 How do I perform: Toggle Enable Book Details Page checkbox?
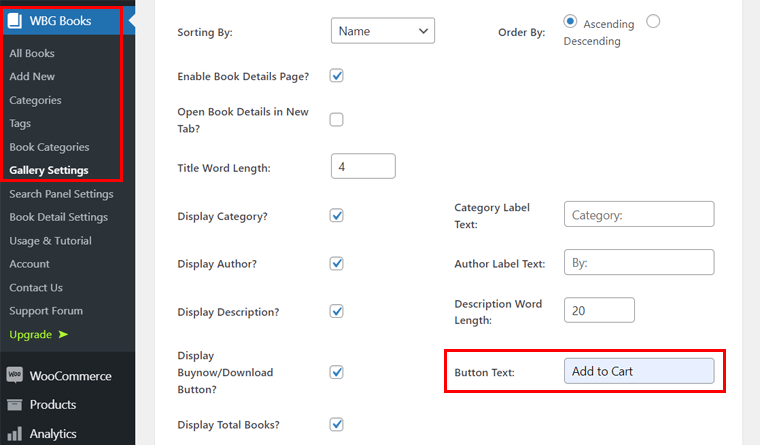click(337, 76)
